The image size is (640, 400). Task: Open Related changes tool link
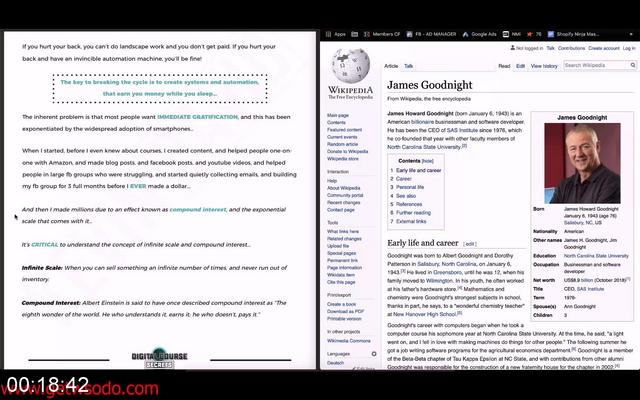(x=344, y=239)
